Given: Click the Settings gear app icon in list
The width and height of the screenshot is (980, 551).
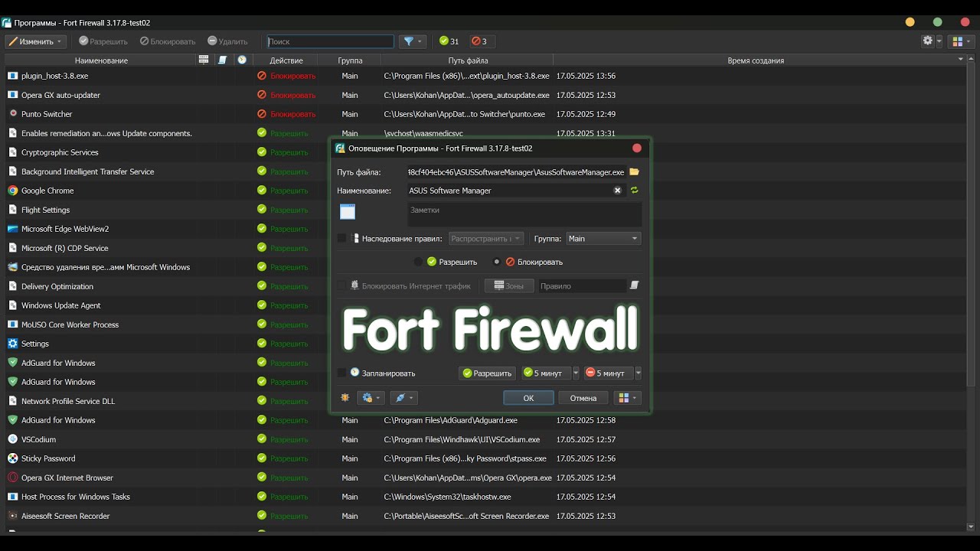Looking at the screenshot, I should pyautogui.click(x=12, y=344).
